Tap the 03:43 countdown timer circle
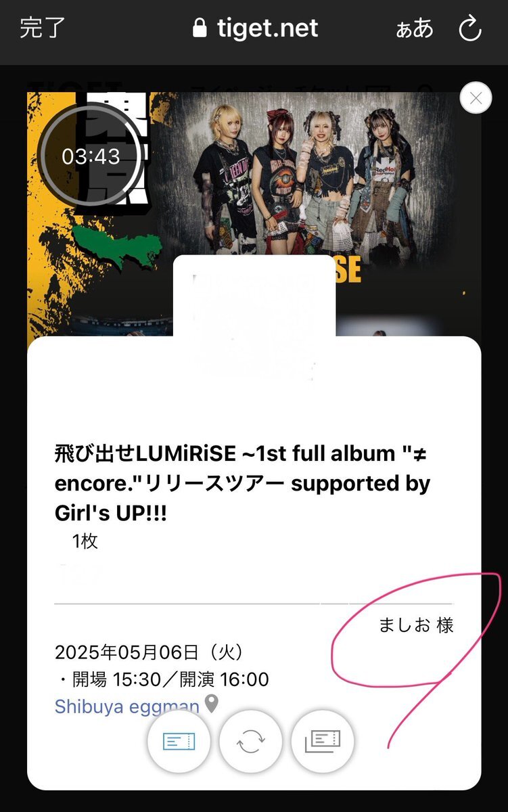This screenshot has width=508, height=812. tap(91, 156)
